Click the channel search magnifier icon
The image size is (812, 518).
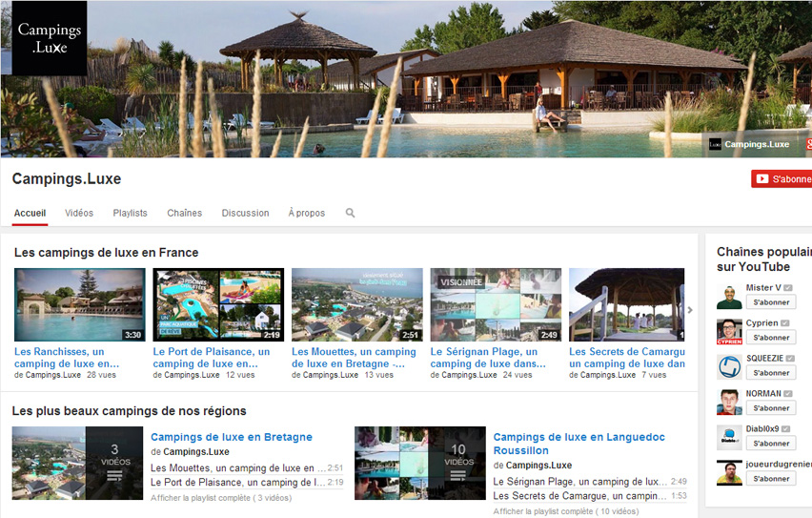click(350, 213)
